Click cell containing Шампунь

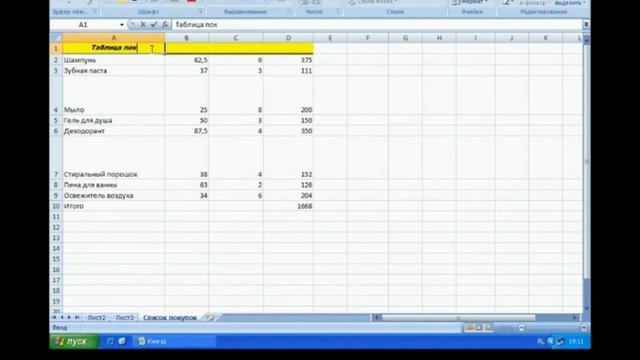113,60
